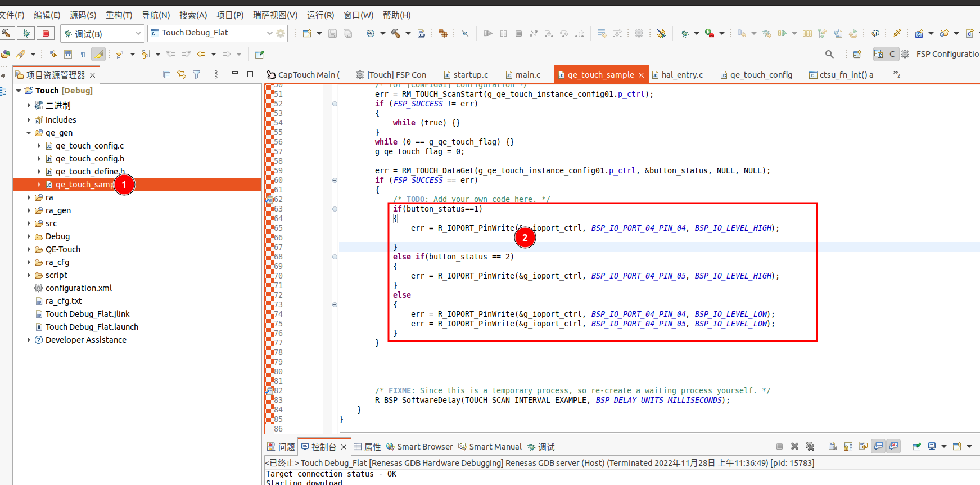Toggle Scroll Lock in the console toolbar

(848, 446)
